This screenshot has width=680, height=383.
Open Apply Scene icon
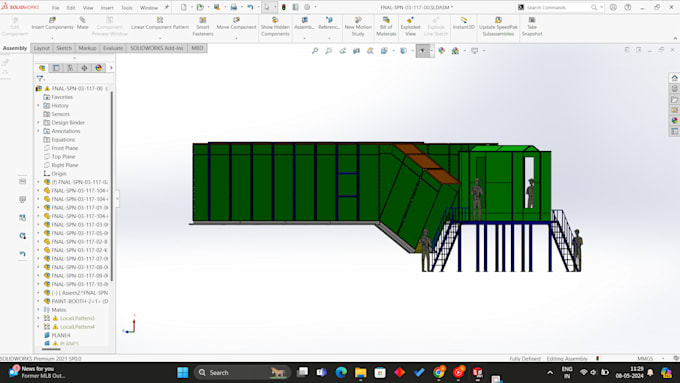(455, 51)
